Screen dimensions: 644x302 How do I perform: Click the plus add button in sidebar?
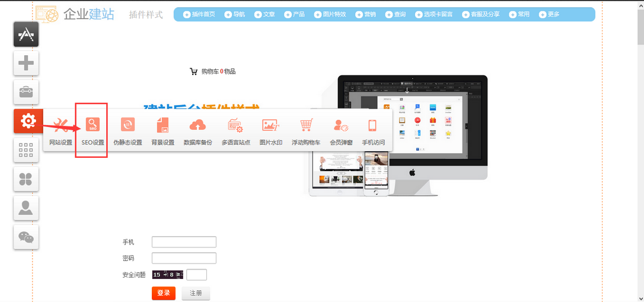(26, 63)
